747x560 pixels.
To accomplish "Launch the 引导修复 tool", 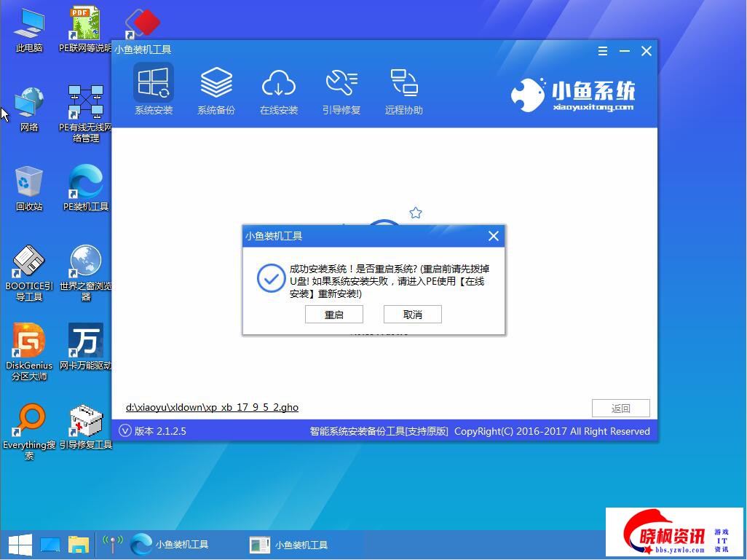I will tap(341, 87).
